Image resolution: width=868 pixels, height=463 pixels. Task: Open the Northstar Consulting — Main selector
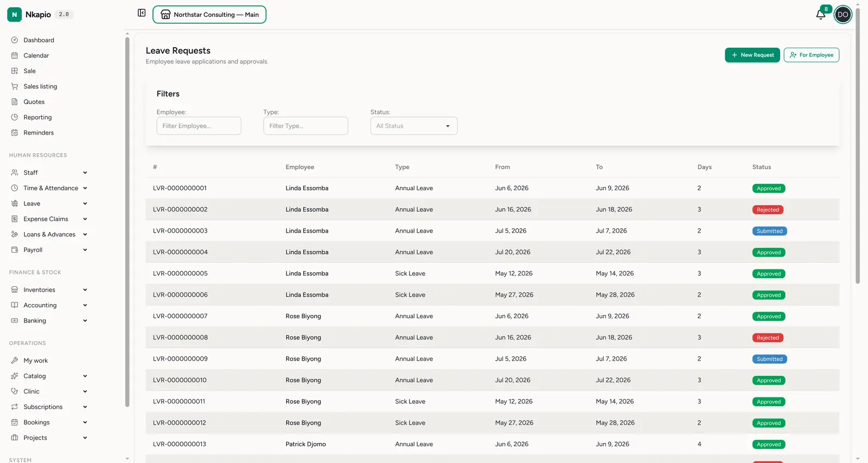click(209, 15)
